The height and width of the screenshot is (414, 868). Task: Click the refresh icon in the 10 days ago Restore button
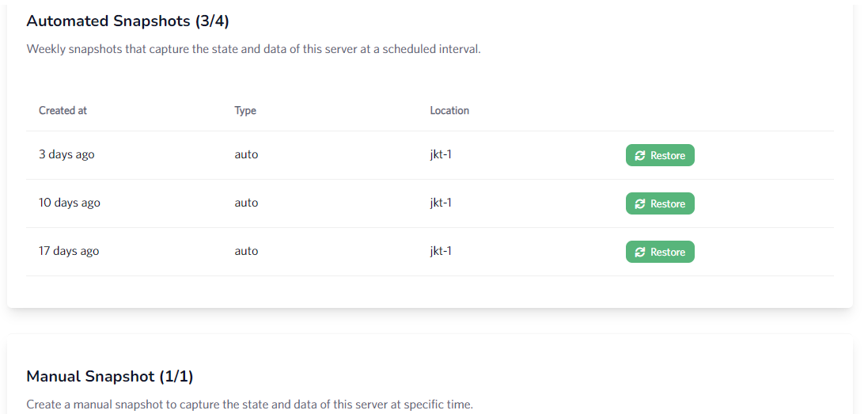click(x=640, y=203)
